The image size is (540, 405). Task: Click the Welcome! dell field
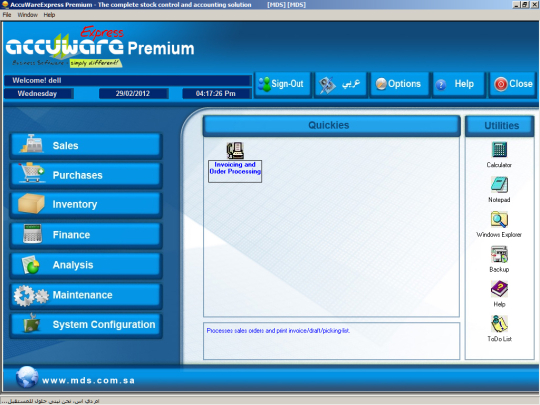tap(127, 81)
